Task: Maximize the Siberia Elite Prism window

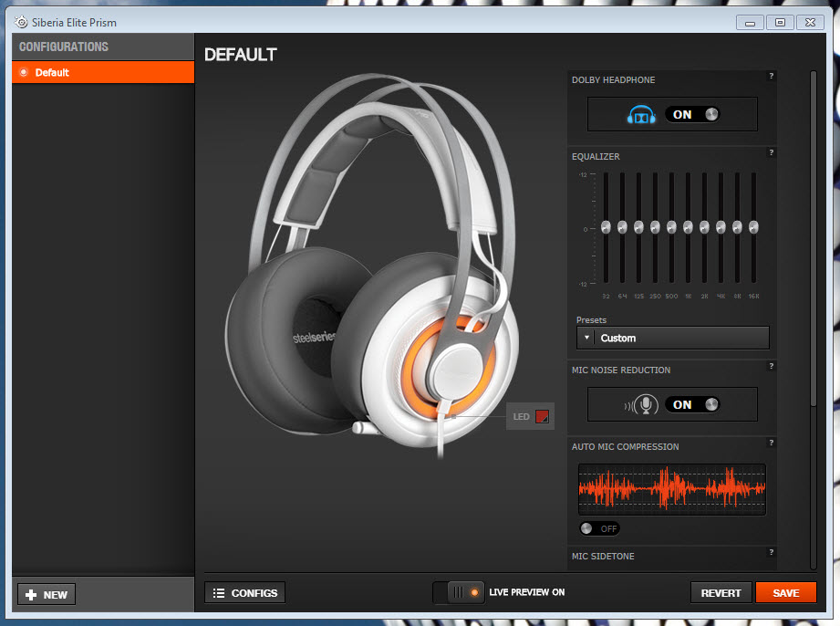Action: 780,23
